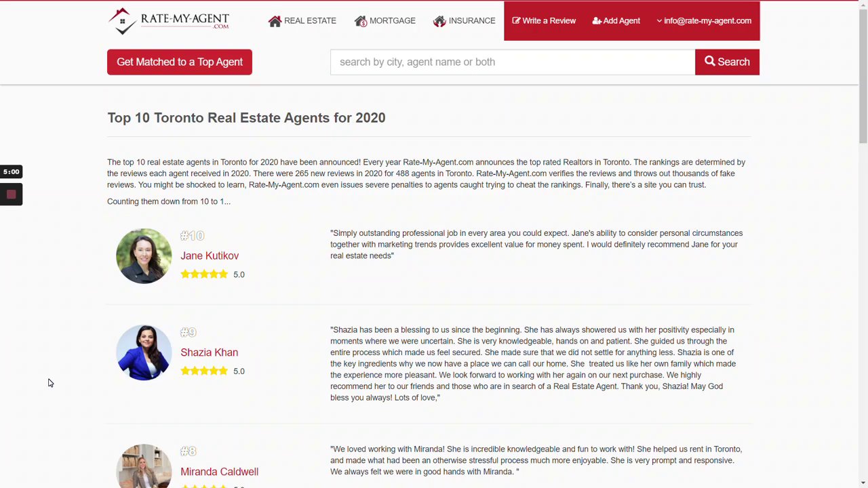Click the #8 rank label

coord(188,451)
